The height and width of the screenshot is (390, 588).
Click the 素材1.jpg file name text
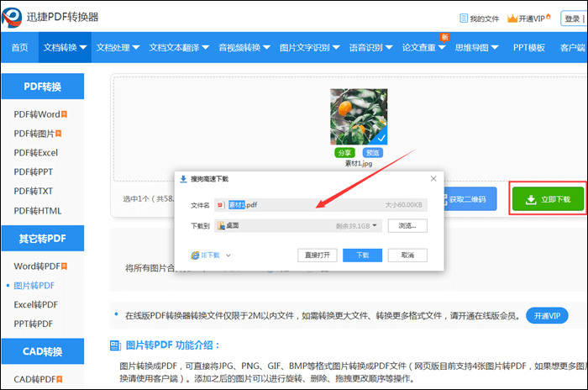click(359, 164)
